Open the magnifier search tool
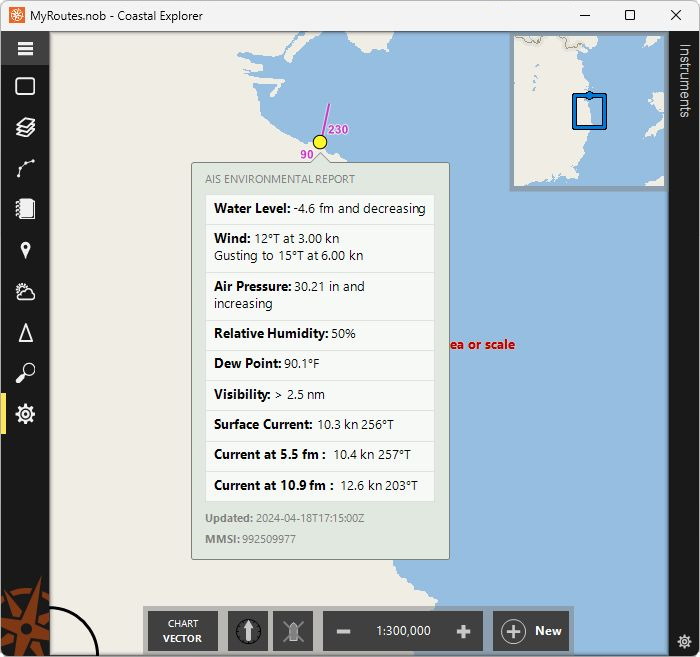Image resolution: width=700 pixels, height=657 pixels. (x=25, y=373)
